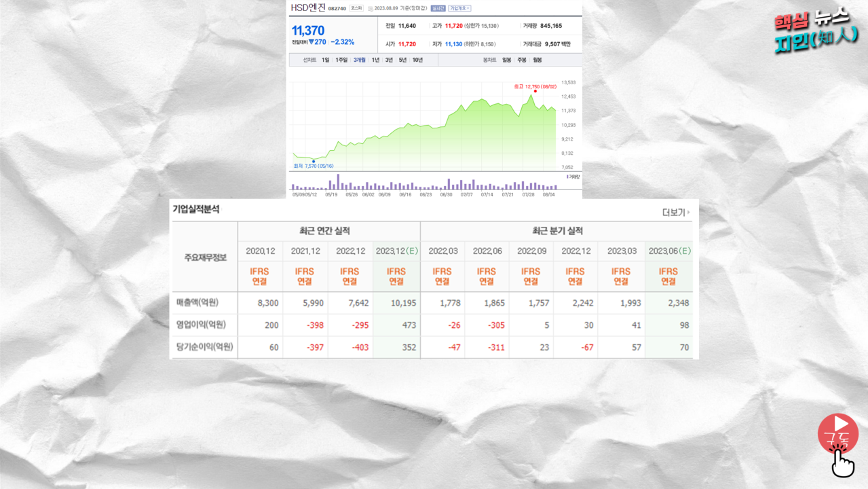Click the blue 최저 7,570 low marker dot
The width and height of the screenshot is (868, 489).
[313, 161]
